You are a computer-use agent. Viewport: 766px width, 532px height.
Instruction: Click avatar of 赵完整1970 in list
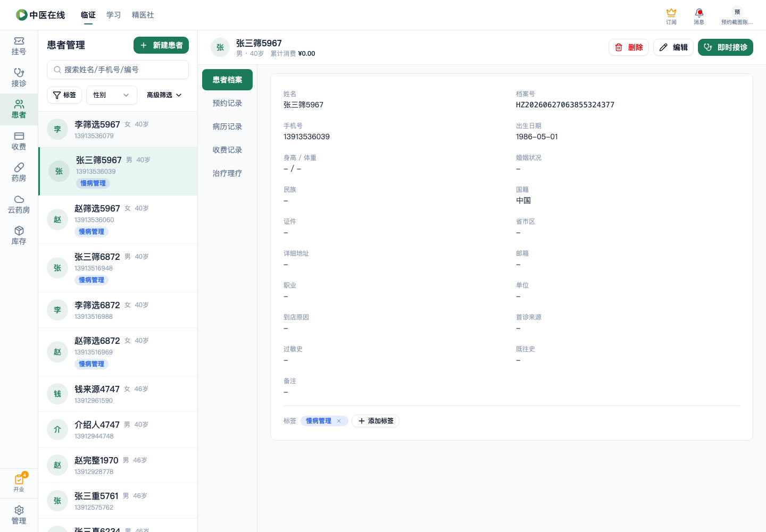(57, 465)
